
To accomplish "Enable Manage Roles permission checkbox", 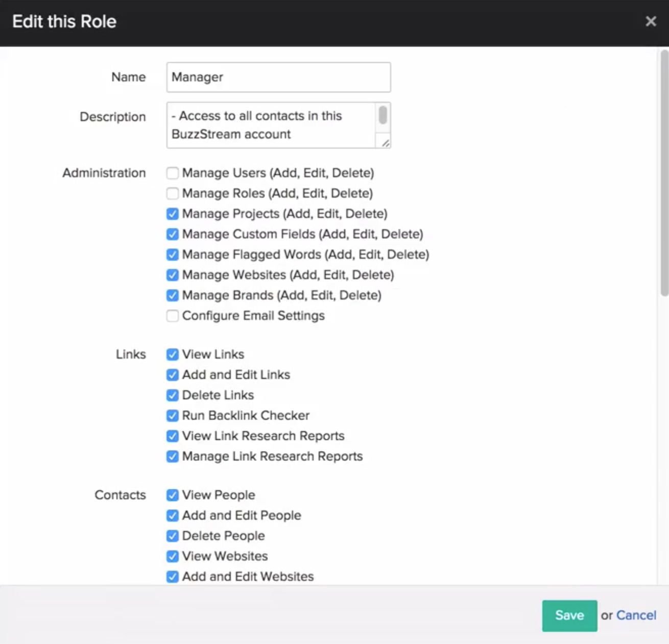I will click(173, 193).
